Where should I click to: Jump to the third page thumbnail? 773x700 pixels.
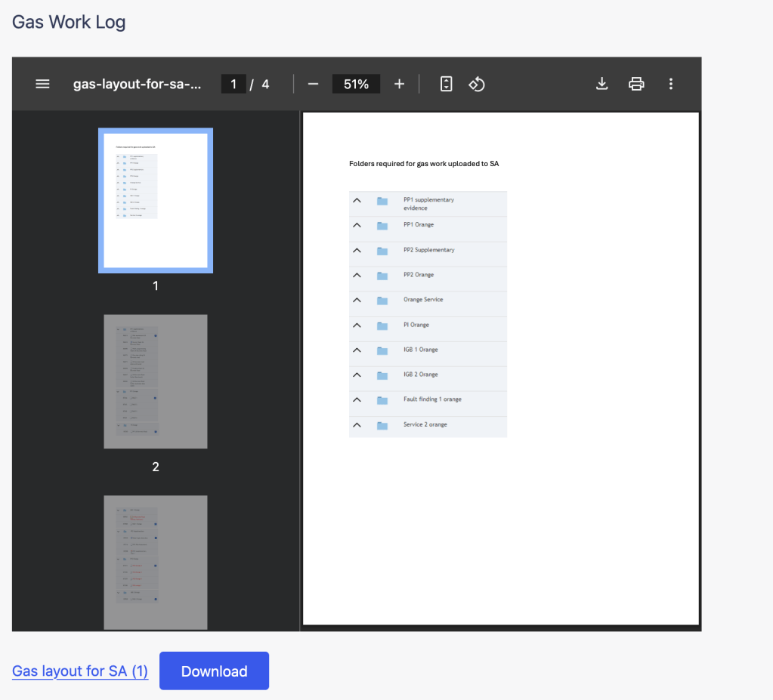[156, 562]
